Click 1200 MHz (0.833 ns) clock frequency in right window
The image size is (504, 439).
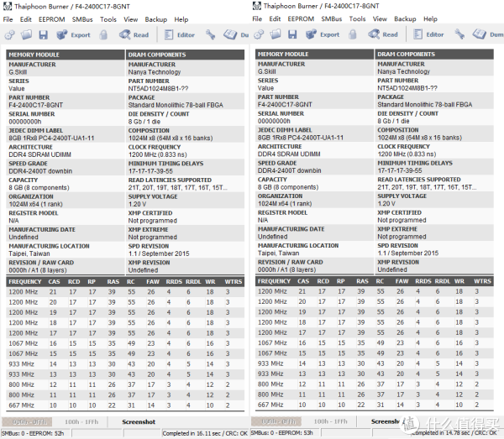[407, 154]
